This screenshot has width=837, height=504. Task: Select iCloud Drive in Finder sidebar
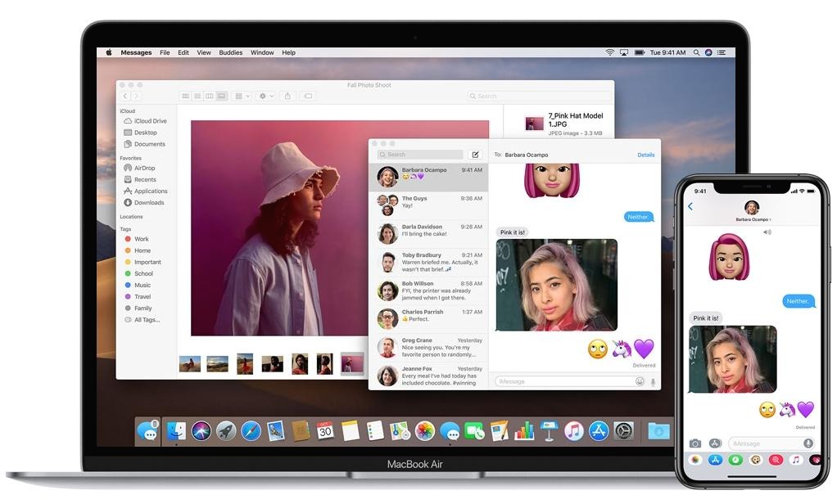[x=145, y=121]
